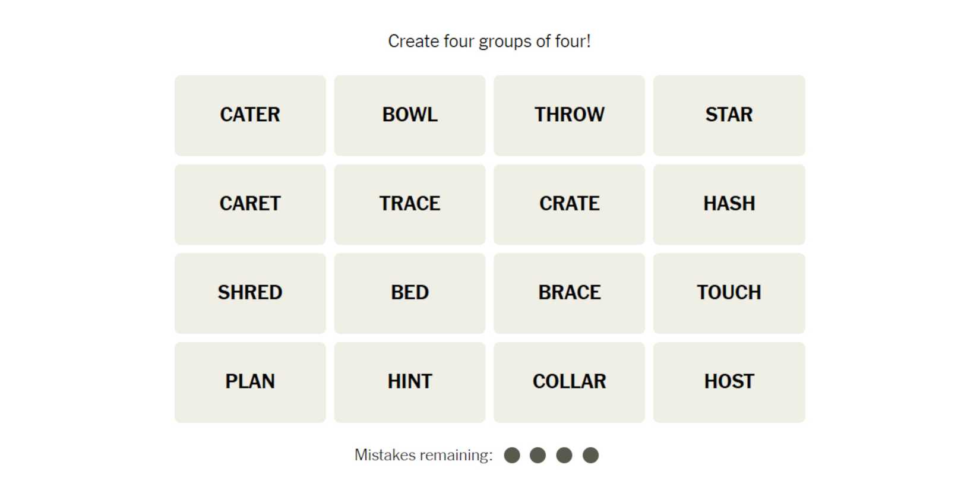Select the TOUCH word tile
This screenshot has height=490, width=980.
[x=729, y=293]
